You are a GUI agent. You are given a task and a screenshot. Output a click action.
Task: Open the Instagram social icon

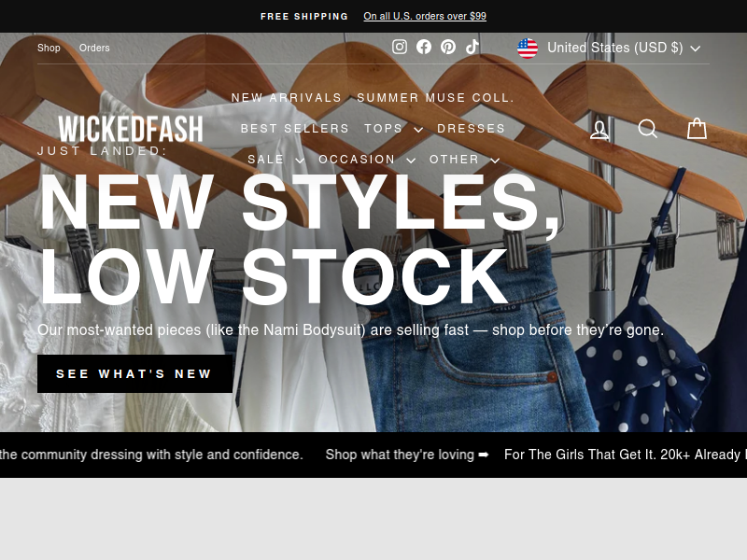400,47
